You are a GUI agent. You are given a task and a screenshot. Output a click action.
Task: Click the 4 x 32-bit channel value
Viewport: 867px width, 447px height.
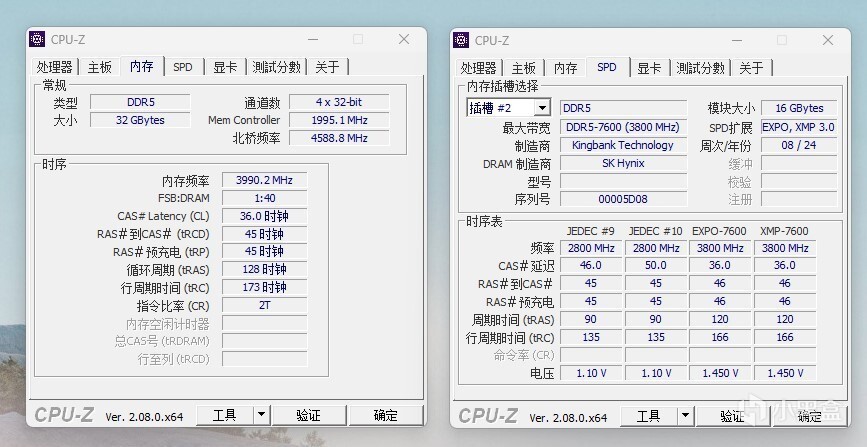339,102
